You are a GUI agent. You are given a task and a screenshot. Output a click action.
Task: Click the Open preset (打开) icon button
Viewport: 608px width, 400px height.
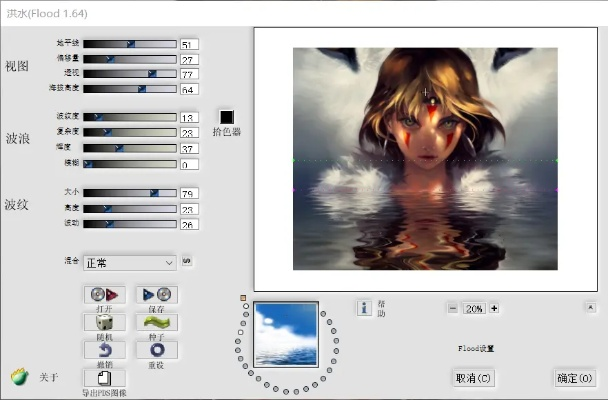click(104, 294)
